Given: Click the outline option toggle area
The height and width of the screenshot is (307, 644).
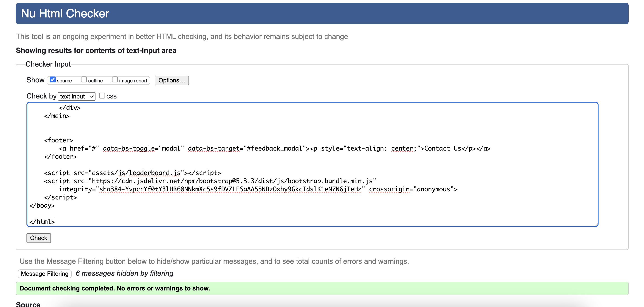Looking at the screenshot, I should click(84, 80).
